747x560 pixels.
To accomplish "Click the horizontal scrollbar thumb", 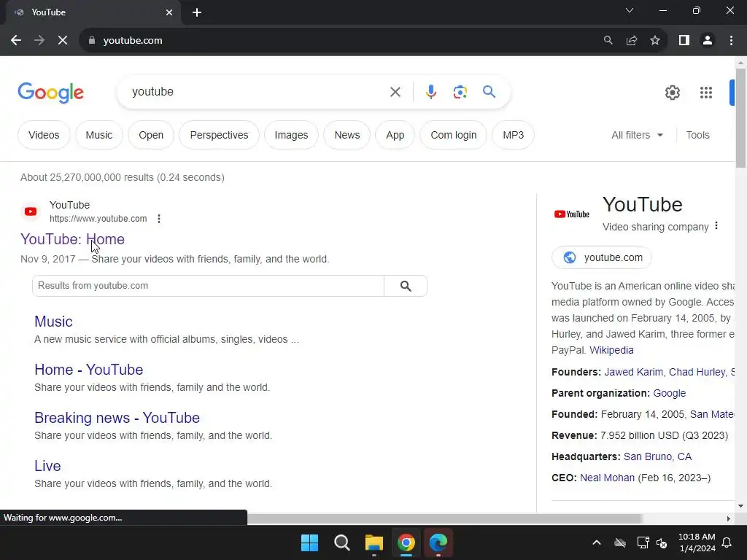I will click(x=444, y=518).
